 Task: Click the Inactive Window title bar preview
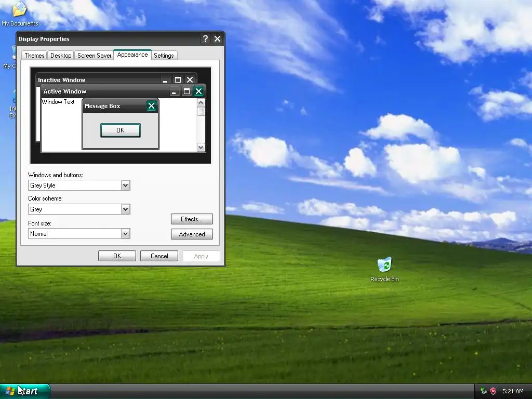point(116,79)
